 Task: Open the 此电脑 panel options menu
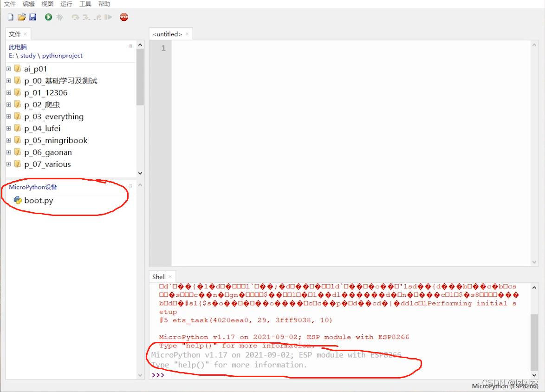pyautogui.click(x=131, y=46)
